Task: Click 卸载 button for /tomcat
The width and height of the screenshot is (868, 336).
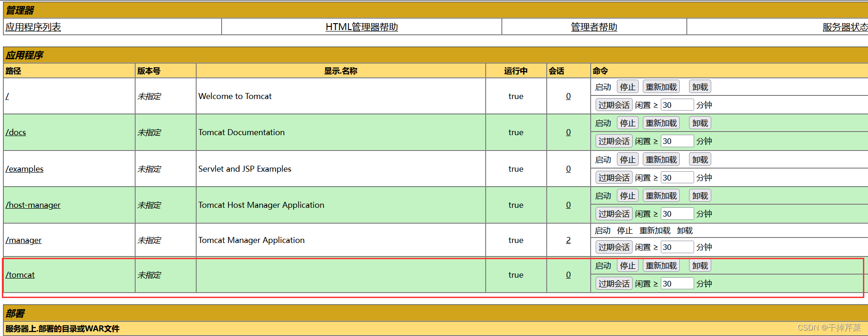Action: [x=700, y=266]
